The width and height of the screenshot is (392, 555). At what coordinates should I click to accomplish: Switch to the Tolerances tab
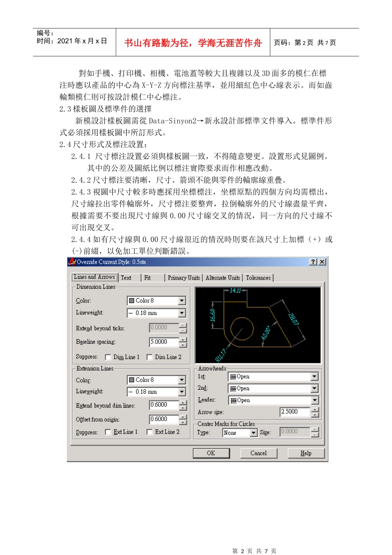(258, 278)
